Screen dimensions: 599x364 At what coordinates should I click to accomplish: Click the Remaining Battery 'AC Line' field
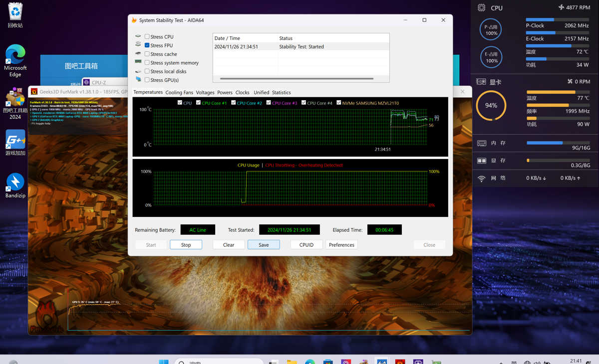[198, 230]
